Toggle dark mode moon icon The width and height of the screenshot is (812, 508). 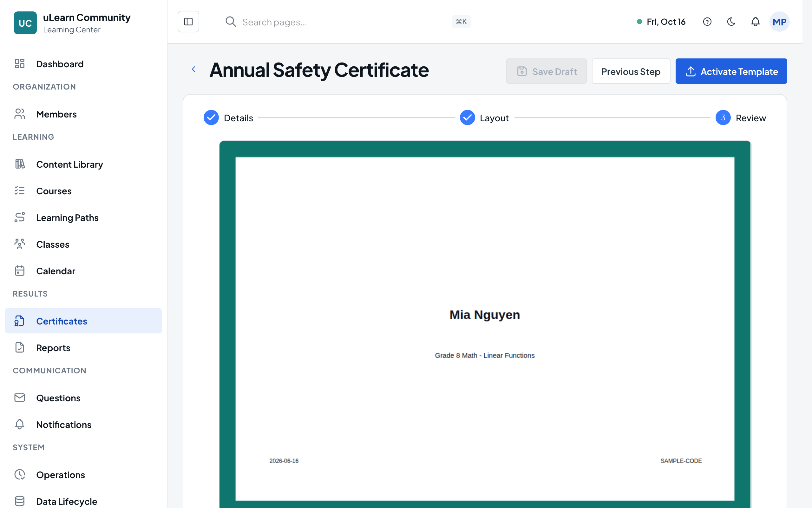point(731,22)
